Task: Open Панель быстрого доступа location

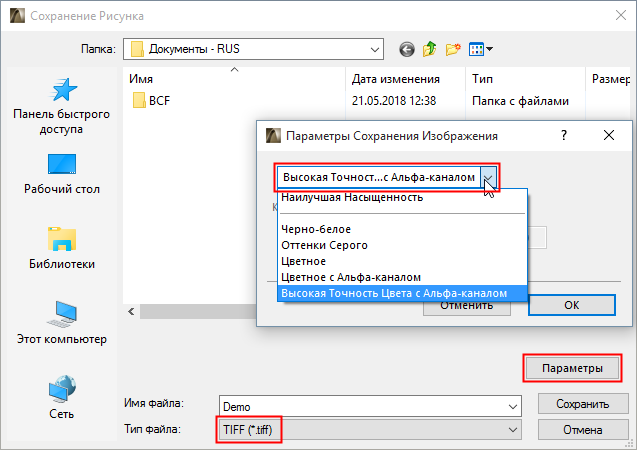Action: coord(62,106)
